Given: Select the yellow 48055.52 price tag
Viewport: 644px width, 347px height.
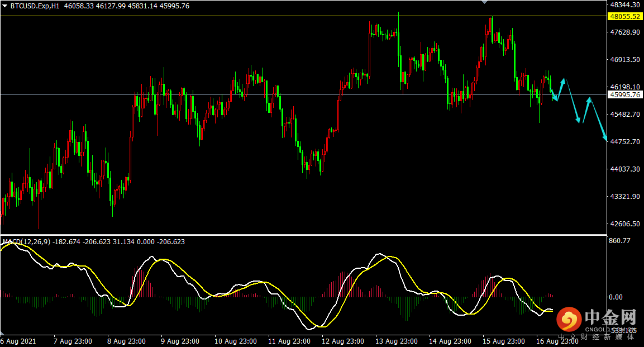Looking at the screenshot, I should 625,17.
